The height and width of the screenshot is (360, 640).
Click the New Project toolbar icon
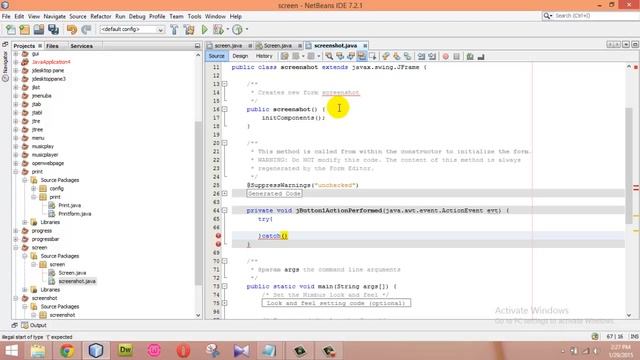point(24,29)
